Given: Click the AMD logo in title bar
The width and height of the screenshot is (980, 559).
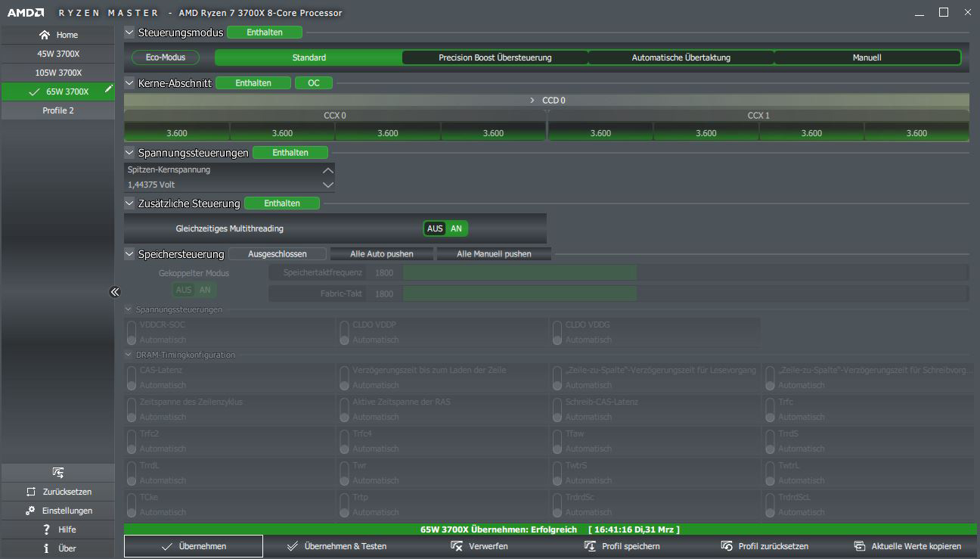Looking at the screenshot, I should (x=26, y=13).
